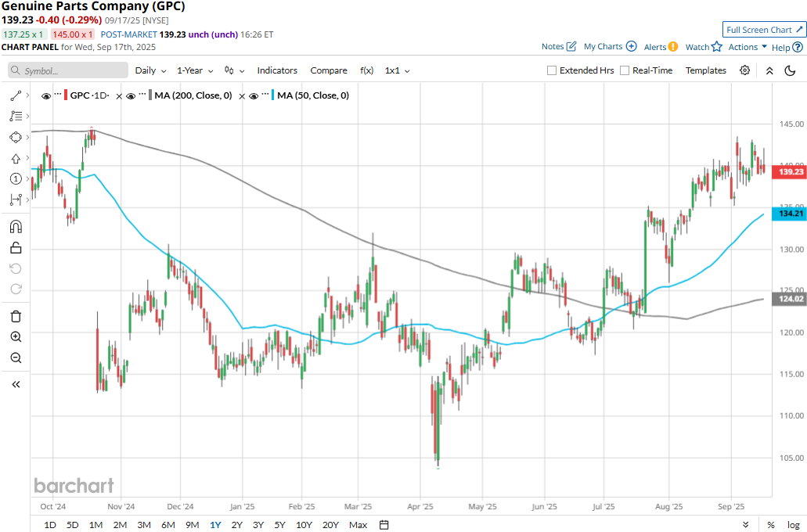Open the f(x) expressions menu
This screenshot has width=807, height=532.
coord(366,70)
